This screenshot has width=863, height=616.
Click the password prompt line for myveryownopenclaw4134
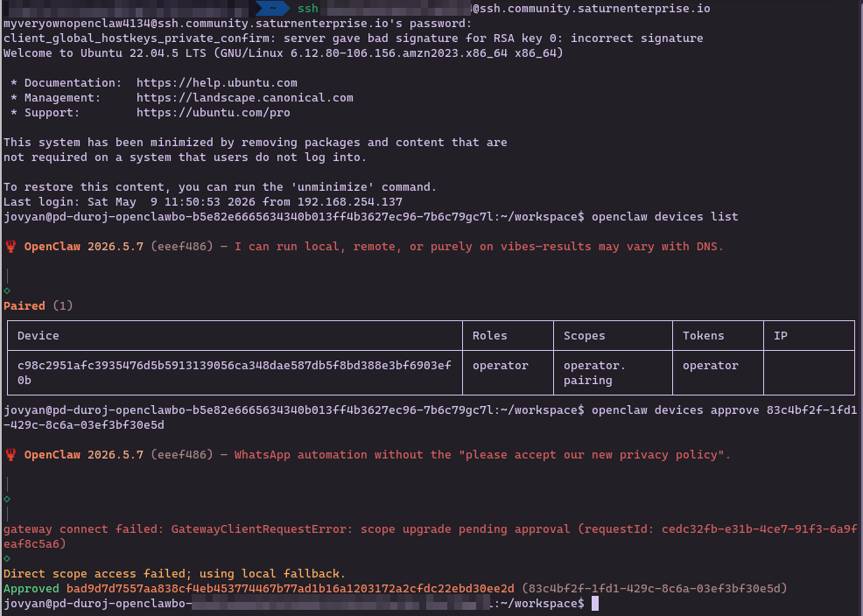[238, 24]
